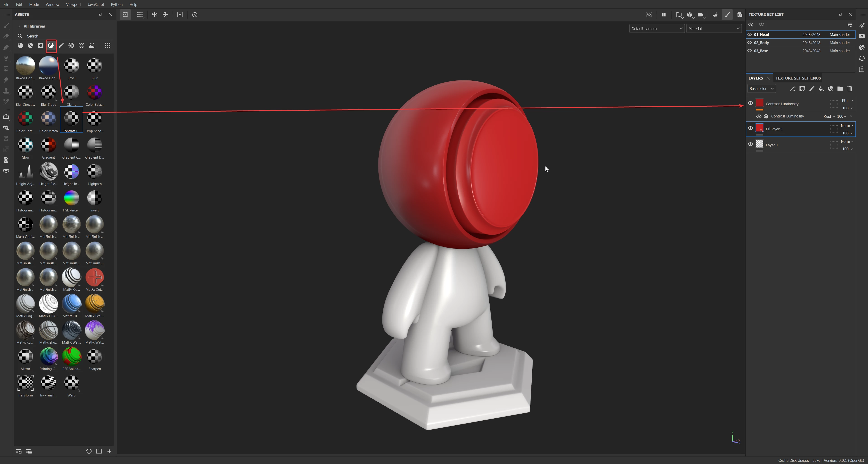Open the Default camera dropdown
868x464 pixels.
click(656, 29)
